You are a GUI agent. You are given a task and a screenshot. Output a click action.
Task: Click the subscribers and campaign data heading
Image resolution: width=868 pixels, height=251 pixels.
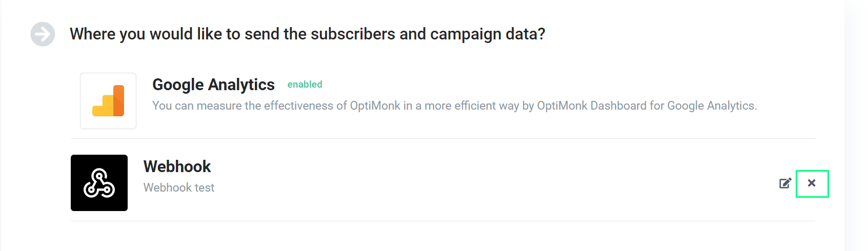(307, 34)
